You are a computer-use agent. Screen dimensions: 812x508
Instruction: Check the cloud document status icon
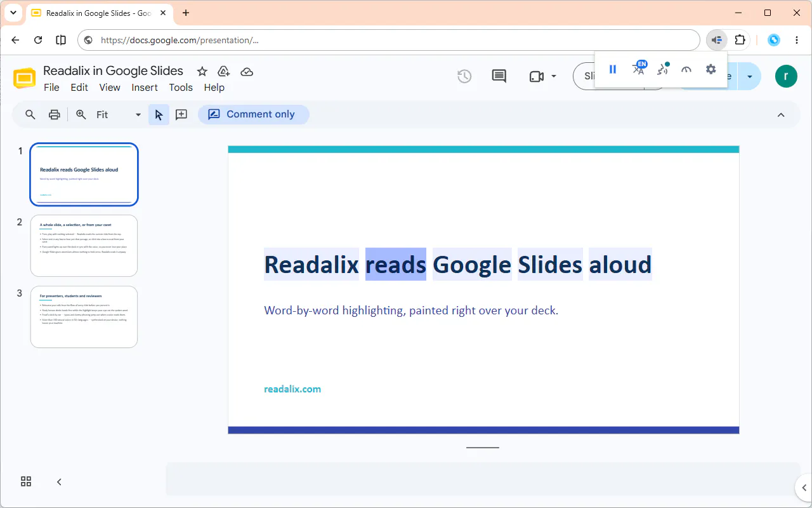[247, 72]
